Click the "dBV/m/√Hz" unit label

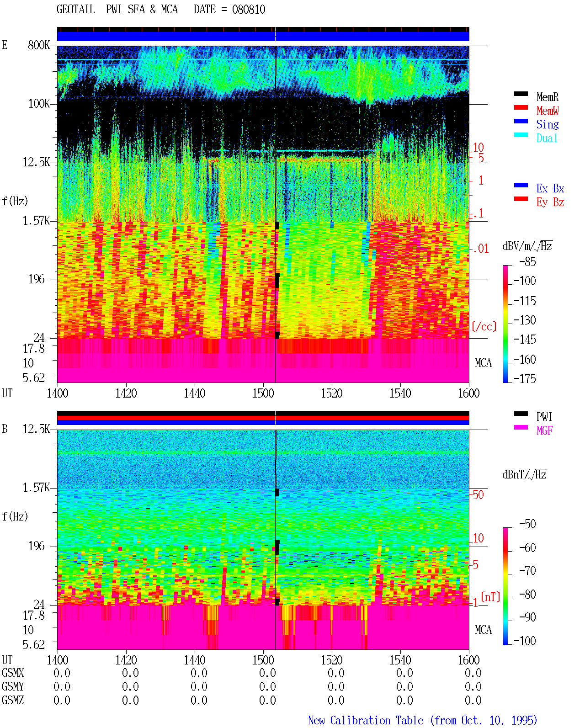click(527, 246)
